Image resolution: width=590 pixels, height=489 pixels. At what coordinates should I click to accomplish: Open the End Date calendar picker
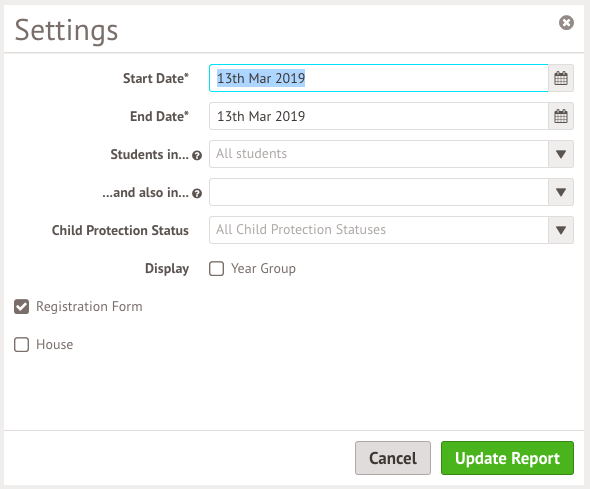coord(561,116)
